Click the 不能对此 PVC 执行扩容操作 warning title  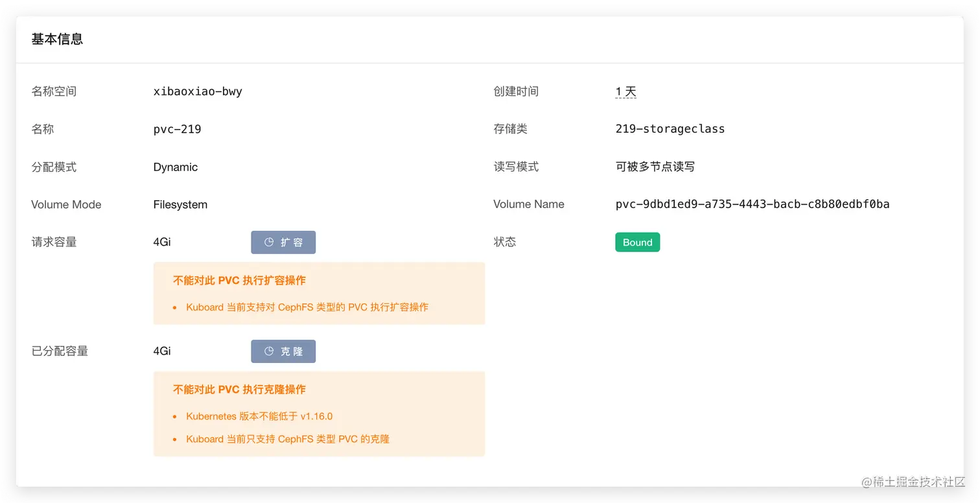coord(239,281)
